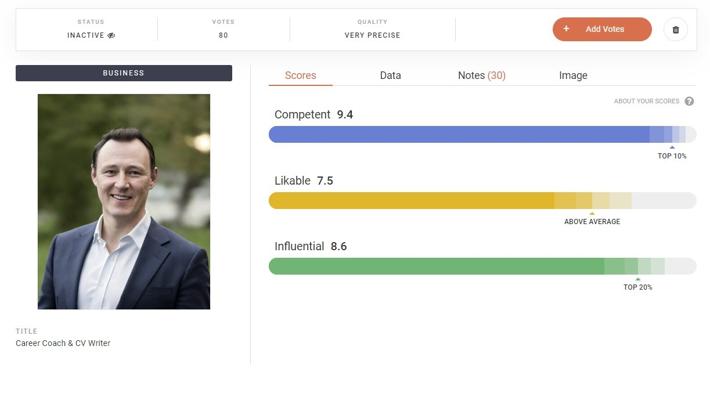Open the Data tab

click(390, 76)
